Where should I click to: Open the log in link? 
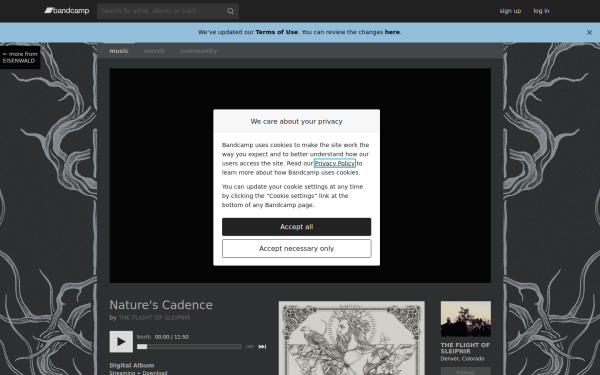[541, 11]
